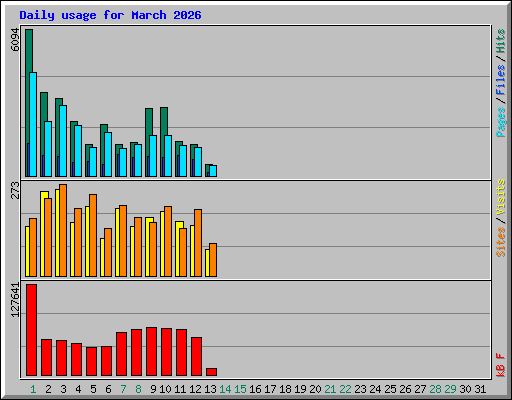512x400 pixels.
Task: Click day label 23 on the x-axis
Action: [x=360, y=389]
